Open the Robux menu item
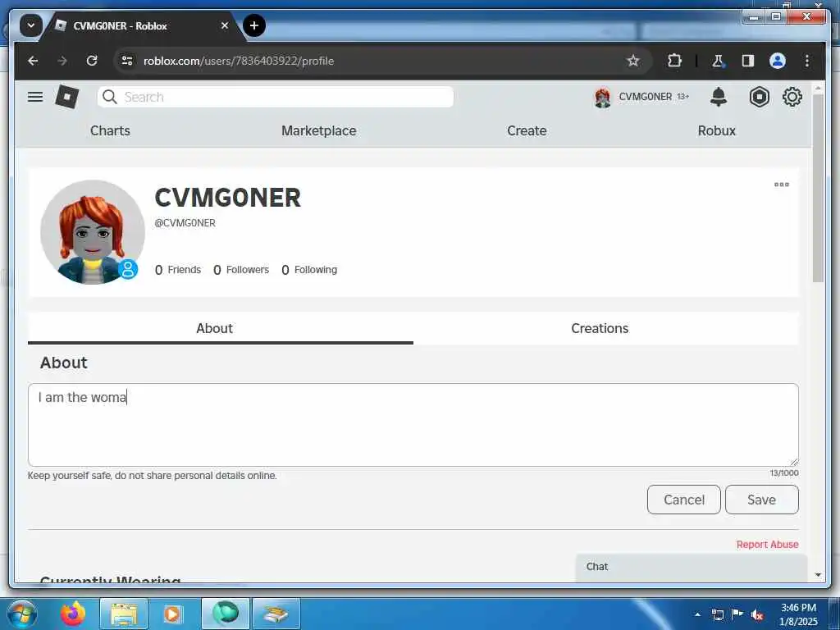The image size is (840, 630). coord(717,130)
